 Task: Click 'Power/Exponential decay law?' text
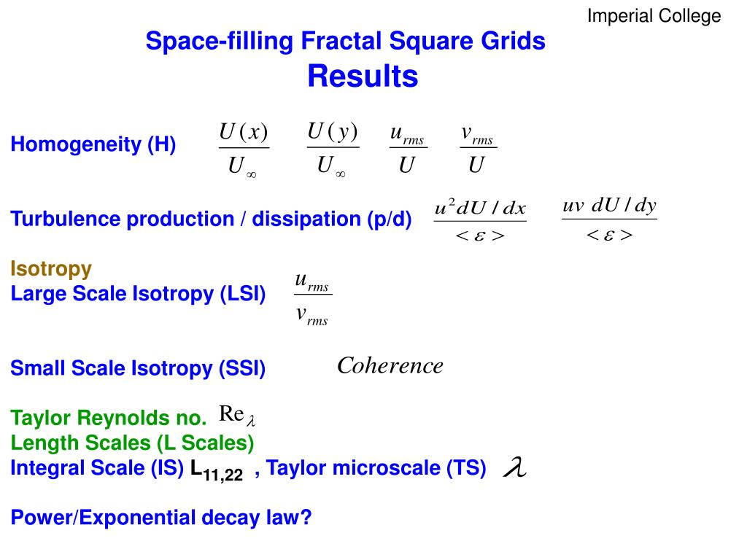tap(161, 518)
